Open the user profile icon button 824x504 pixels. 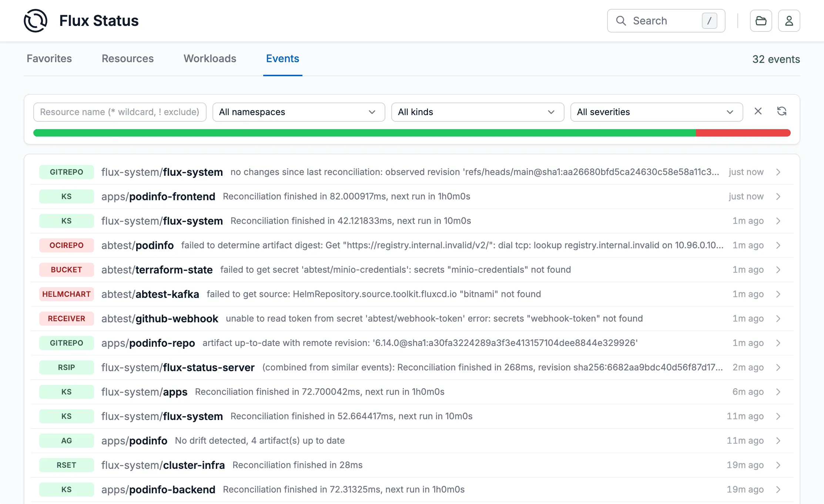pyautogui.click(x=789, y=21)
